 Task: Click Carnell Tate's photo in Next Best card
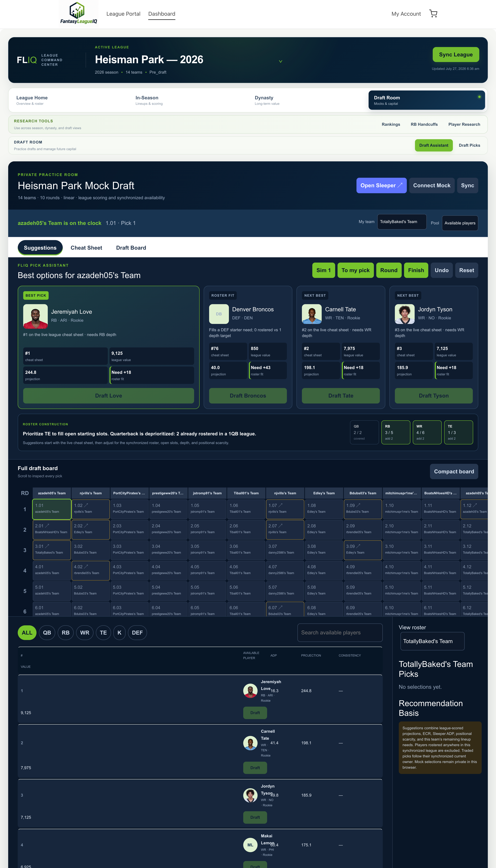311,314
